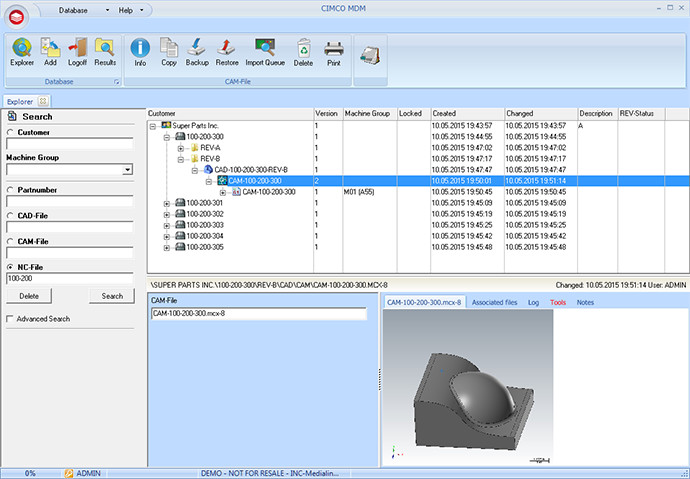The image size is (690, 479).
Task: Click the Search panel header icon
Action: [13, 117]
